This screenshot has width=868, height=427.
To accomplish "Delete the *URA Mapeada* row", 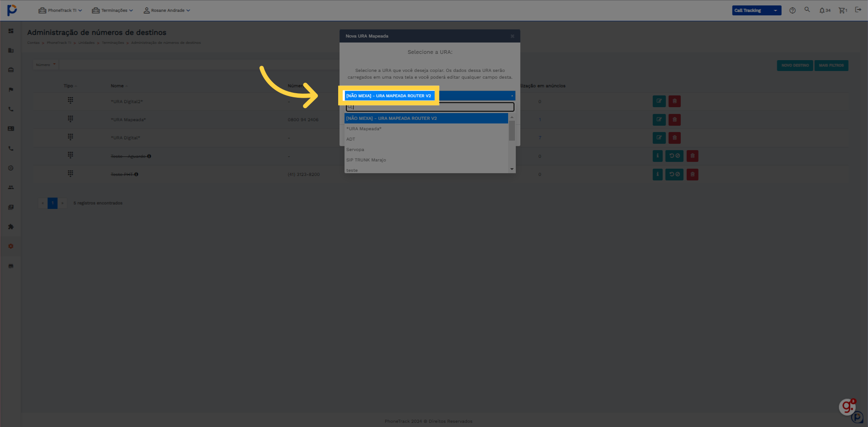I will [x=675, y=120].
